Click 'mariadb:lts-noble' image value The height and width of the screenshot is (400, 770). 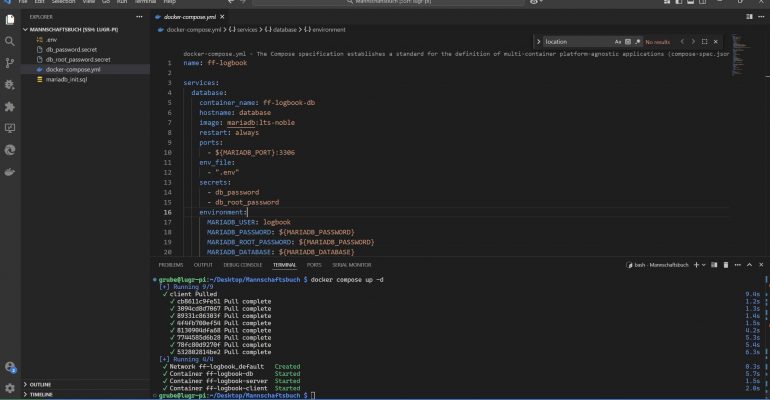coord(261,123)
